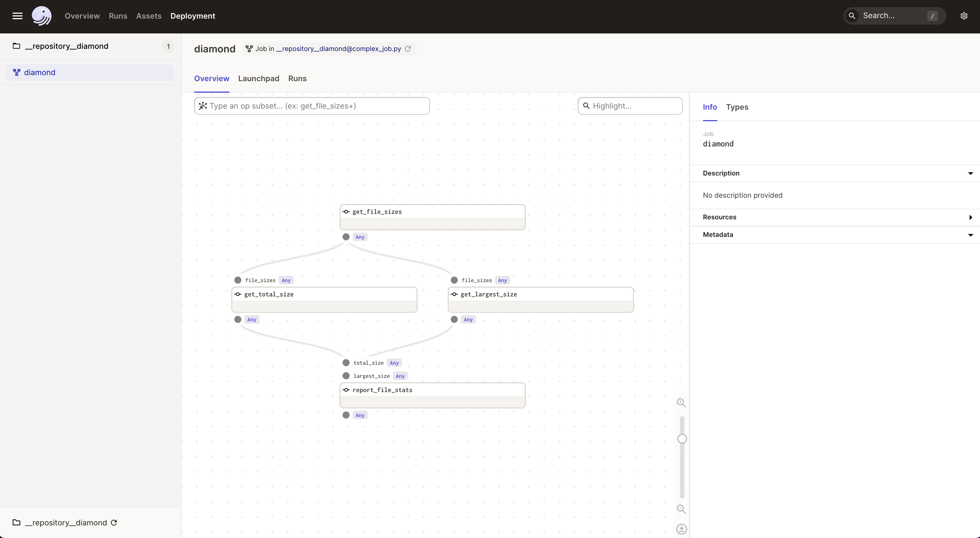Click refresh icon beside complex_job.py link

[x=408, y=49]
